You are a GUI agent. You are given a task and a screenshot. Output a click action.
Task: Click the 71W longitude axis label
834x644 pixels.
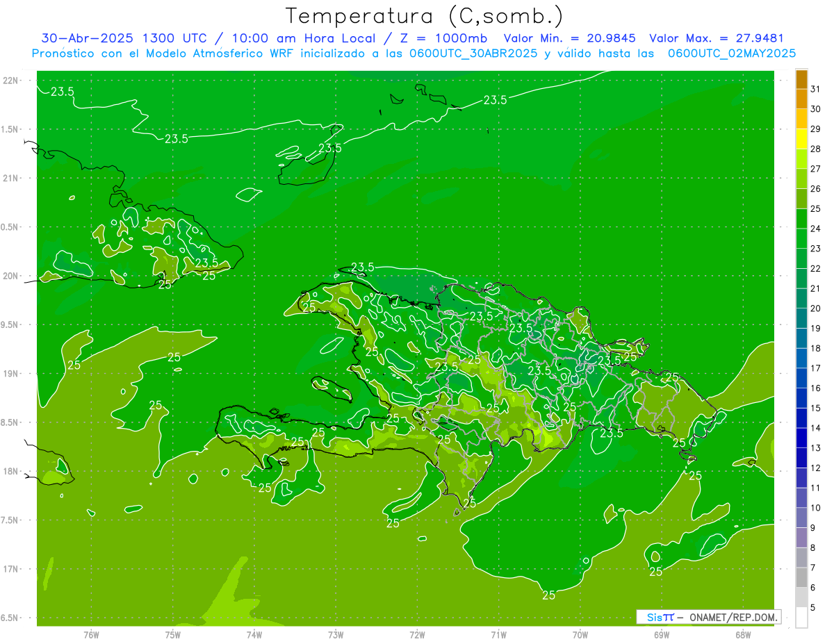tap(498, 635)
